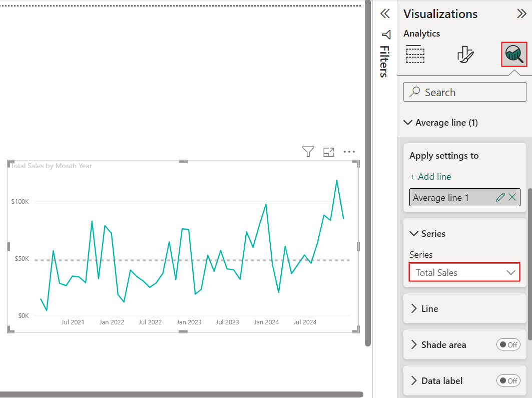Open Focus mode for the chart
Screen dimensions: 532x398
329,152
